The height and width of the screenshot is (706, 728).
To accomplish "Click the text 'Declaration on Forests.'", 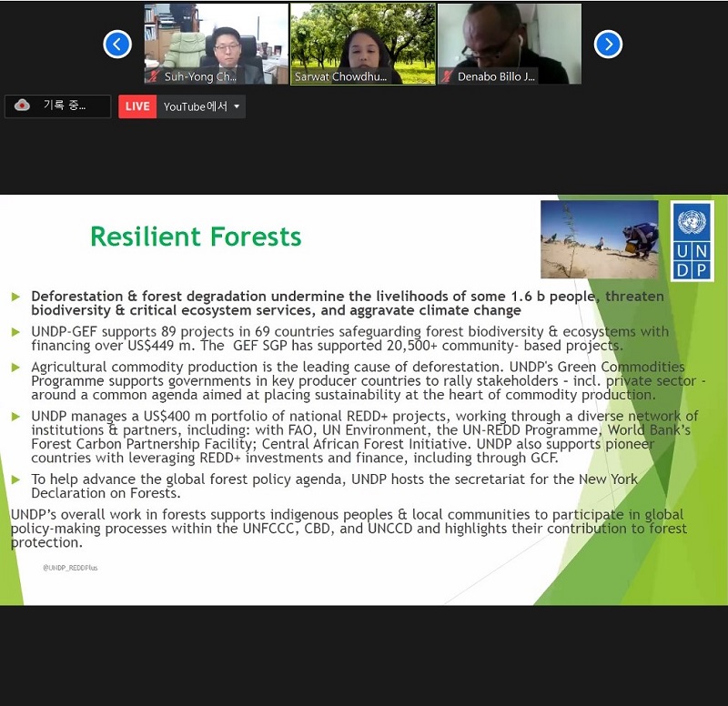I will 106,493.
